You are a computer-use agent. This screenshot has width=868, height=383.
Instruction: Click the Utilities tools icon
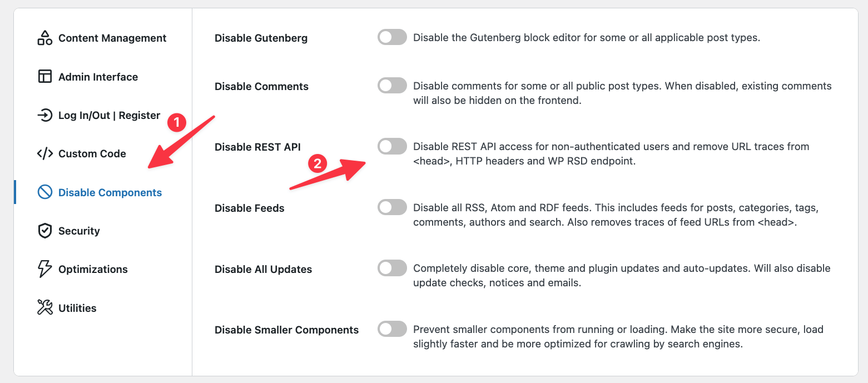[x=44, y=307]
